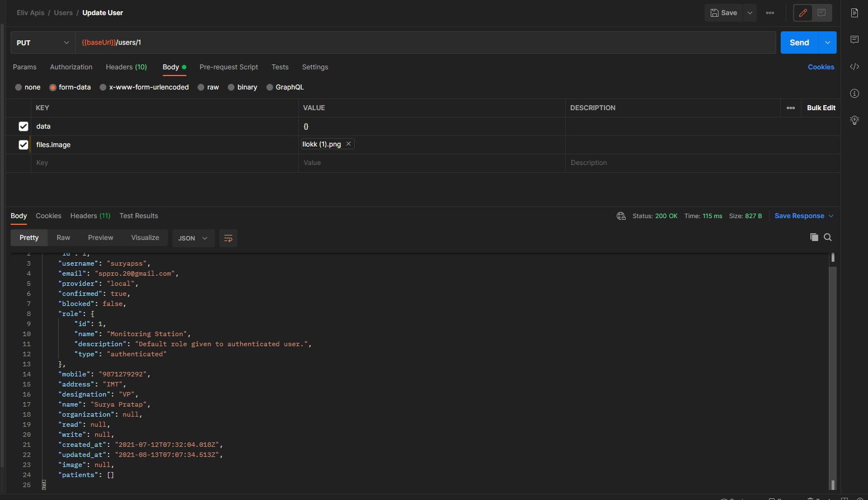
Task: Open the request Info panel
Action: pyautogui.click(x=855, y=93)
